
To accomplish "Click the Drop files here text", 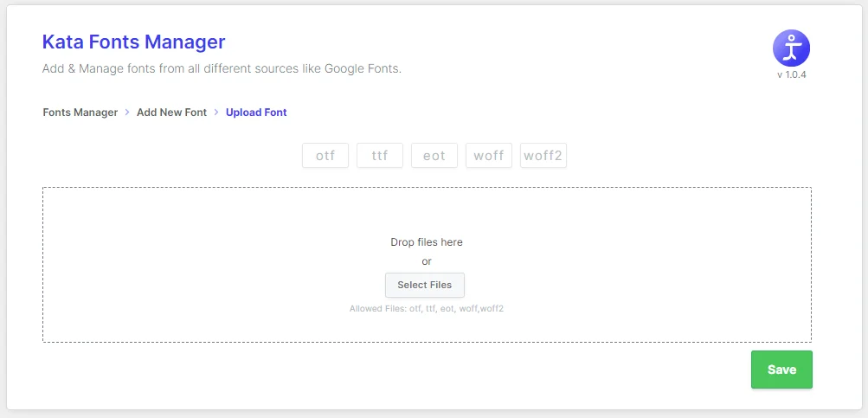I will pyautogui.click(x=427, y=242).
